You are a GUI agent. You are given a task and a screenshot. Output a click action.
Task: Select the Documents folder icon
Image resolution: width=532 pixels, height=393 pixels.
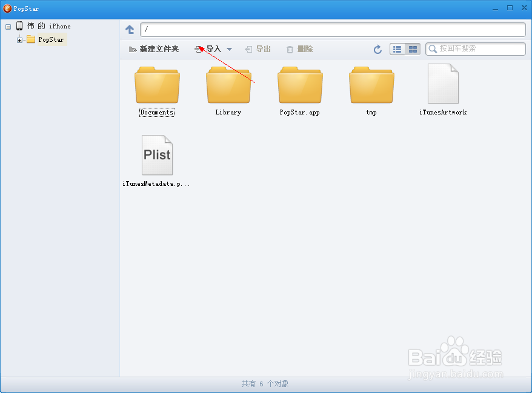pos(157,85)
